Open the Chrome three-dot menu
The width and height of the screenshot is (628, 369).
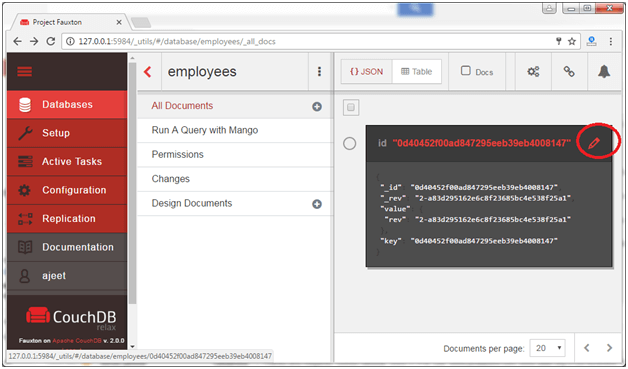pos(610,41)
